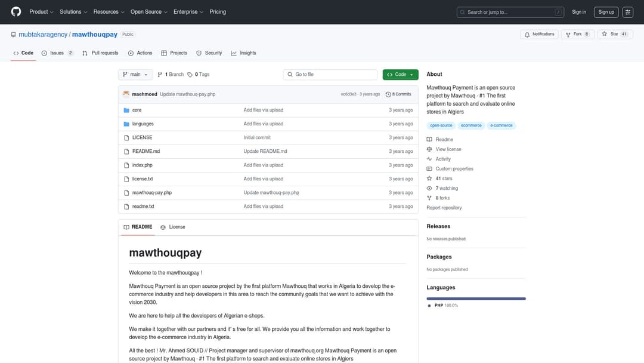This screenshot has width=644, height=363.
Task: Click the Go to file input
Action: click(x=330, y=75)
